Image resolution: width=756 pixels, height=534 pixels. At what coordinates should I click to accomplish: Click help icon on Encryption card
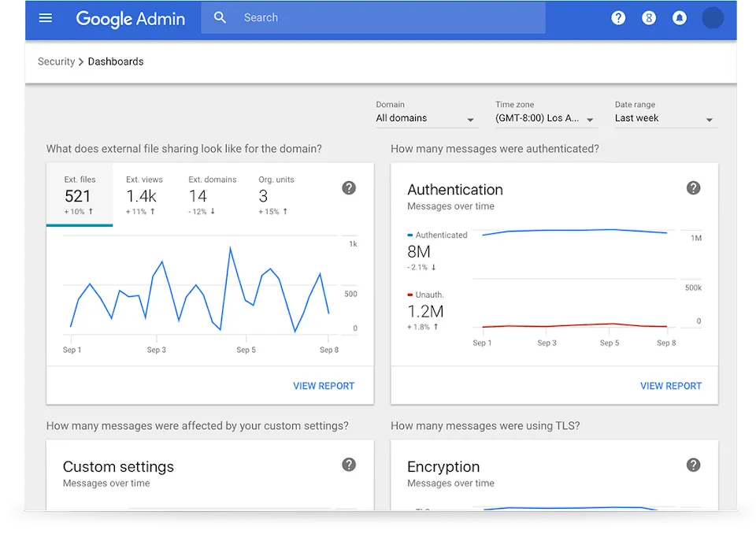pyautogui.click(x=693, y=465)
